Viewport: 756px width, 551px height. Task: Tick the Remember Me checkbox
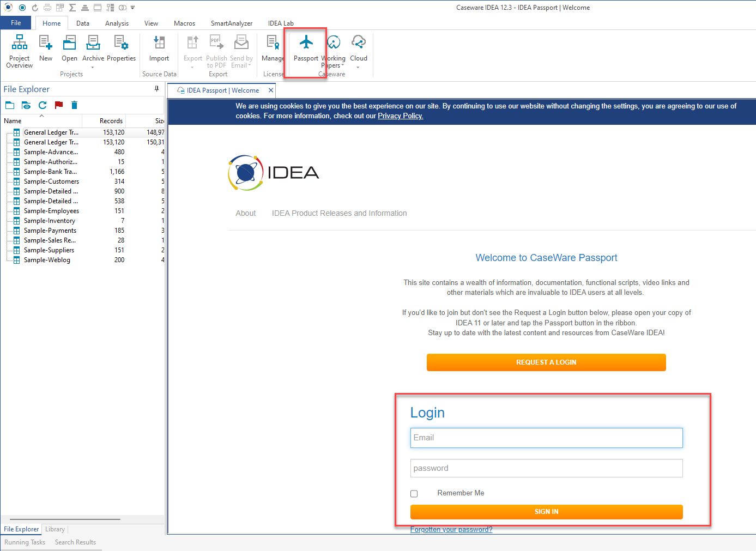(414, 494)
